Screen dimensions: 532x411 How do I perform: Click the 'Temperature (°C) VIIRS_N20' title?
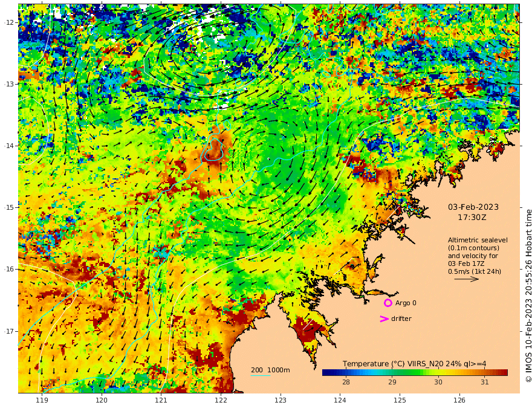(x=393, y=364)
